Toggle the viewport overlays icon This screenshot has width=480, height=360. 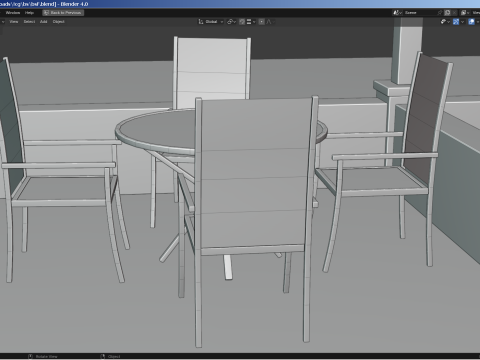pos(471,22)
